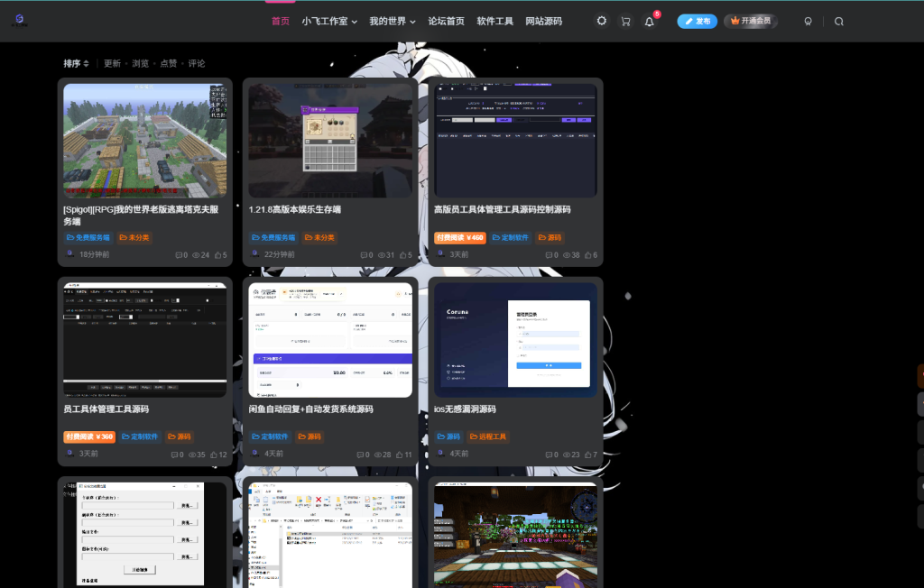This screenshot has width=924, height=588.
Task: Click the views eye icon showing 23
Action: (x=567, y=455)
